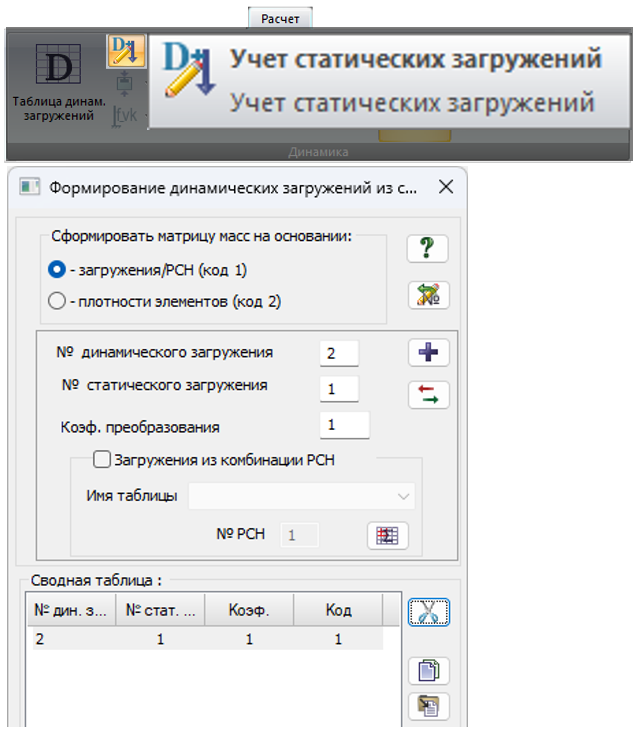640x732 pixels.
Task: Cut selected row with scissors button
Action: coord(429,612)
